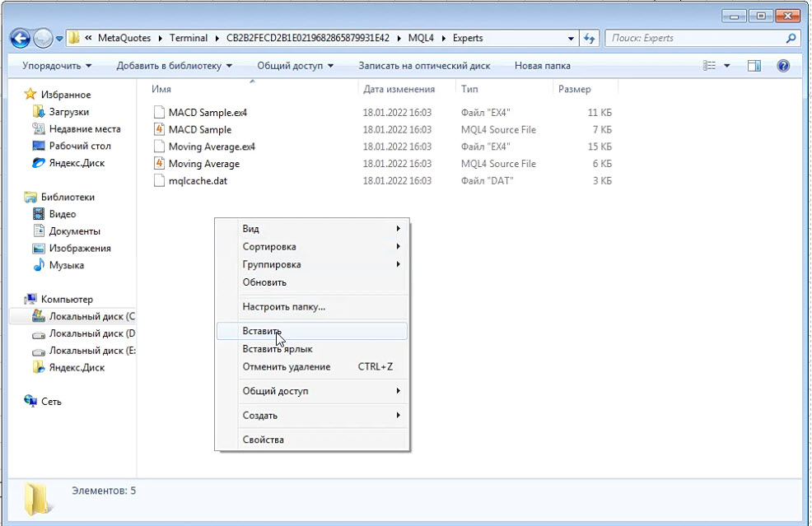
Task: Select Свойства from context menu
Action: [x=264, y=440]
